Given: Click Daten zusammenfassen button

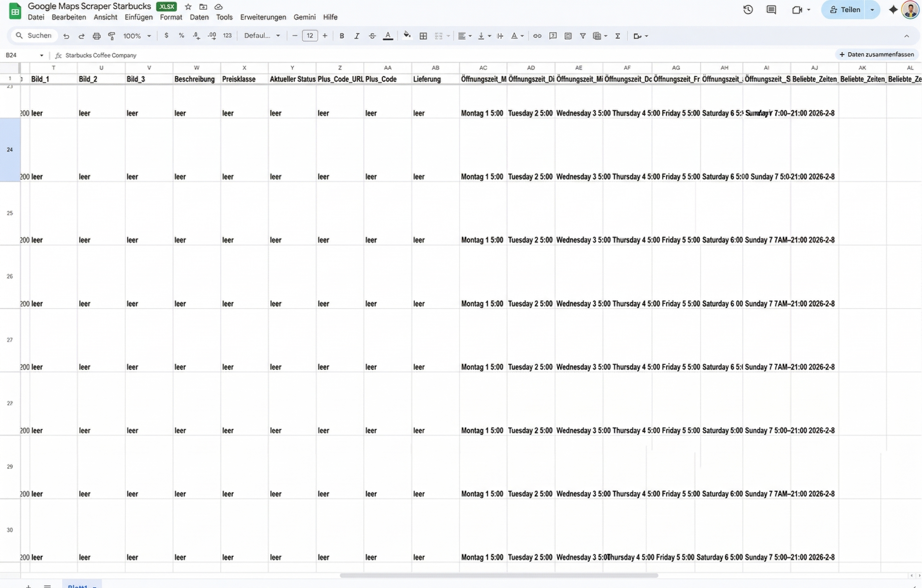Looking at the screenshot, I should pos(876,55).
